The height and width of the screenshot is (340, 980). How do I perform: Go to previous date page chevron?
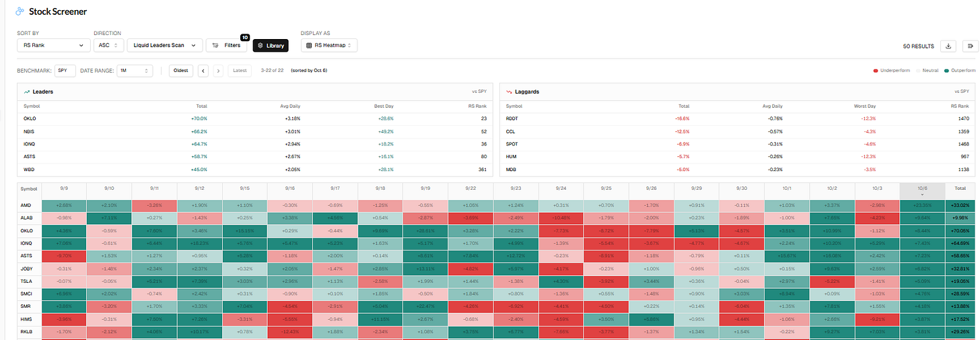tap(203, 70)
